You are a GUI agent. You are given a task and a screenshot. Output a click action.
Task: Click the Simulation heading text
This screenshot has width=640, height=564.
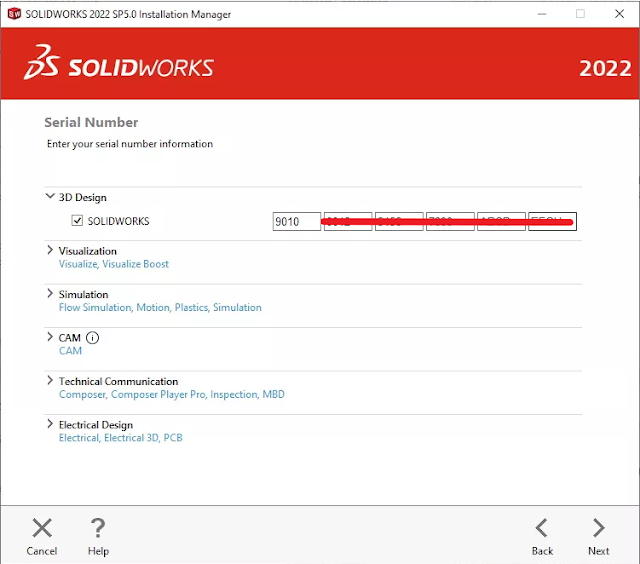(x=83, y=294)
